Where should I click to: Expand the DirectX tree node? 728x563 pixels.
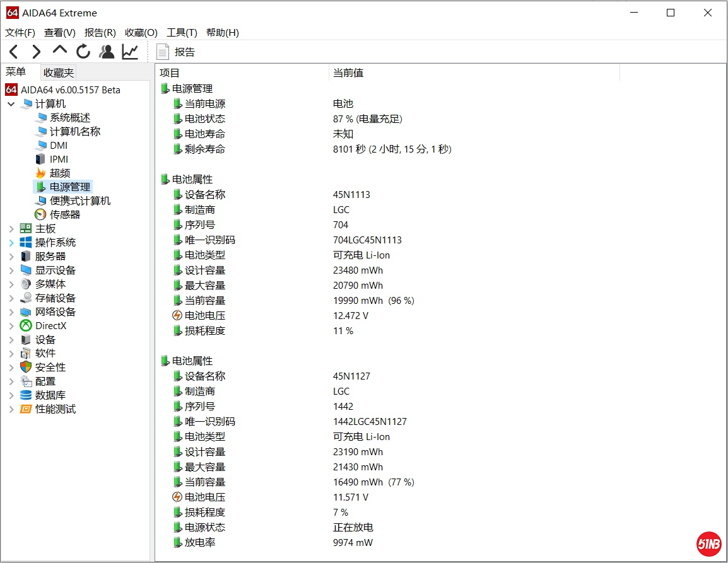(11, 326)
